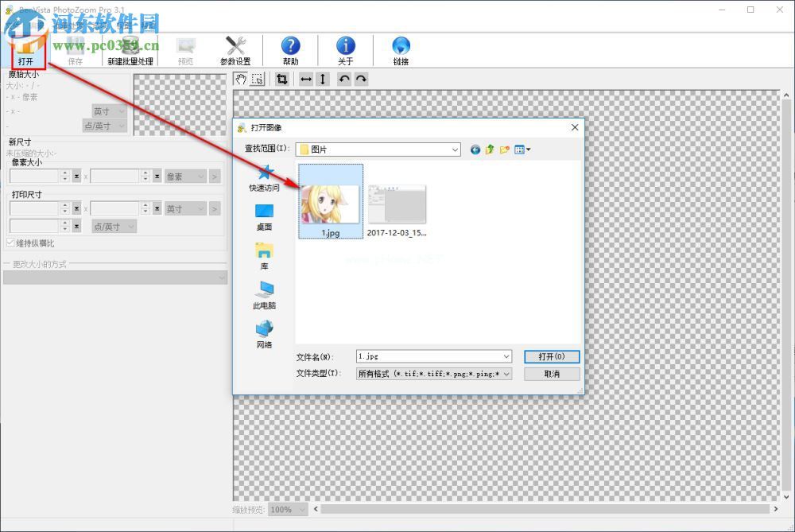Select the 1.jpg image thumbnail

(x=331, y=200)
